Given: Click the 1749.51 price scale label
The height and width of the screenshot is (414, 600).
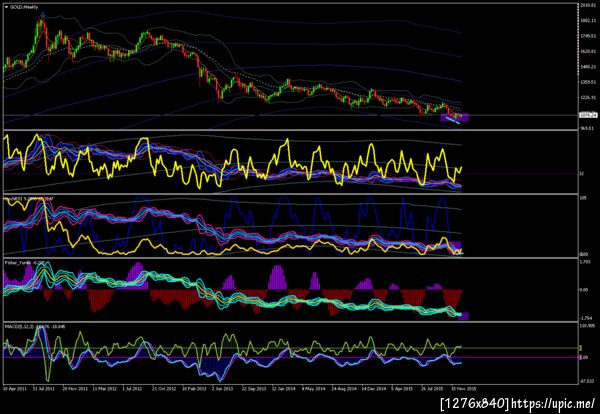Looking at the screenshot, I should [x=587, y=36].
